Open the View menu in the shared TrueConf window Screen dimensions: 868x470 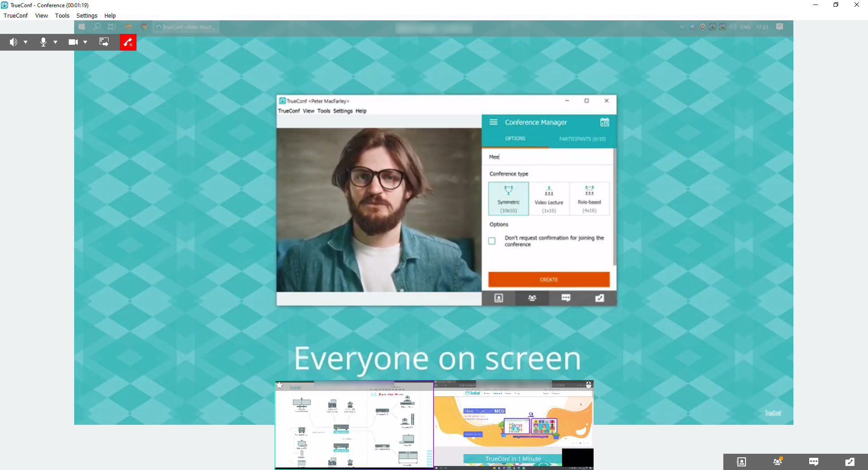click(309, 111)
